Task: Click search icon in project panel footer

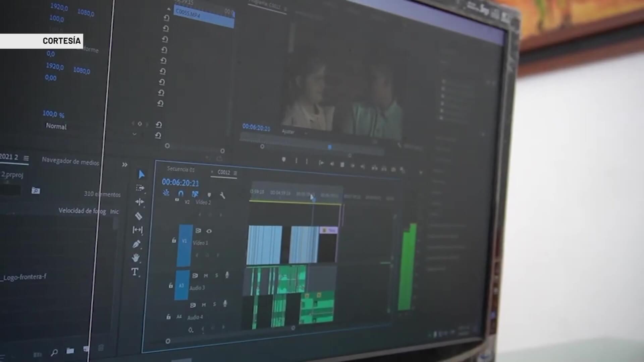Action: tap(54, 352)
